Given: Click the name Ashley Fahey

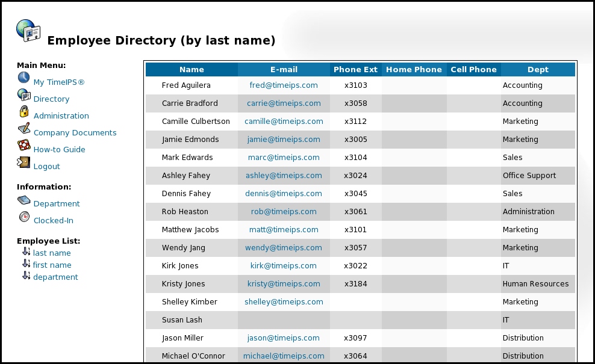Looking at the screenshot, I should pyautogui.click(x=186, y=176).
